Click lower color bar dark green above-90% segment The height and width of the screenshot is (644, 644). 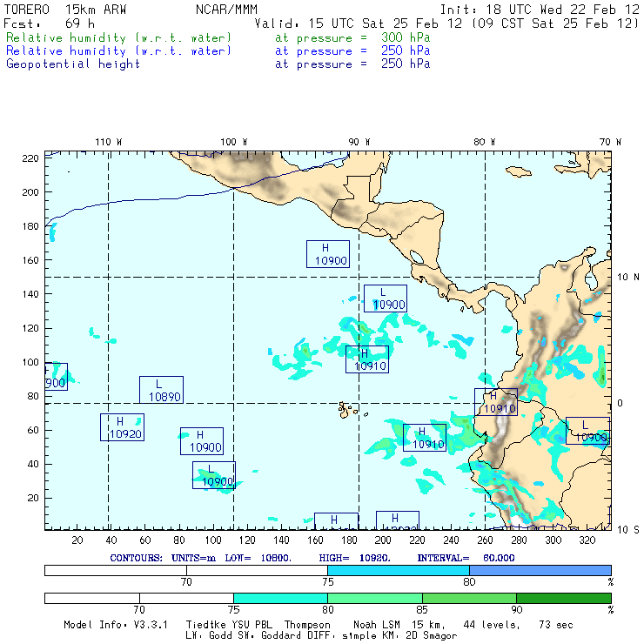[564, 598]
